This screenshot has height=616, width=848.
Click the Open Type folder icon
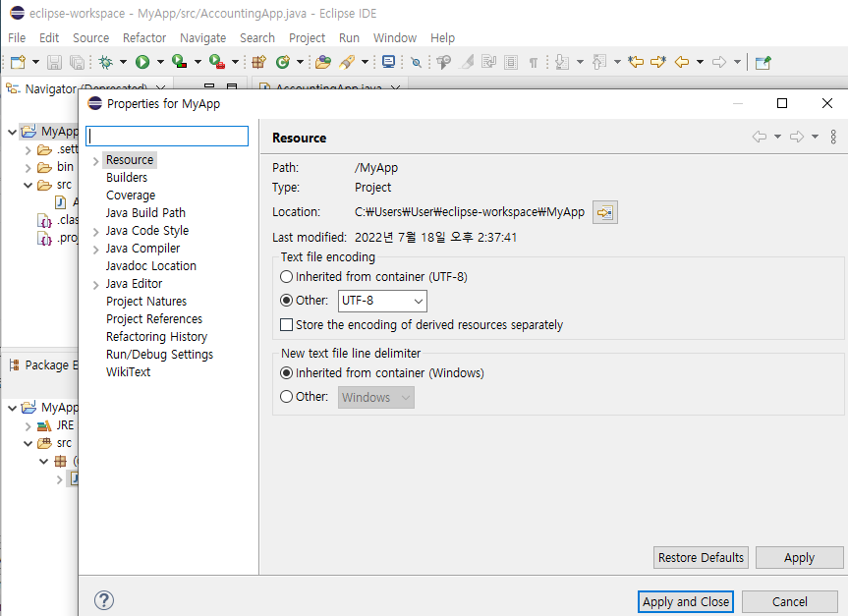[x=323, y=62]
